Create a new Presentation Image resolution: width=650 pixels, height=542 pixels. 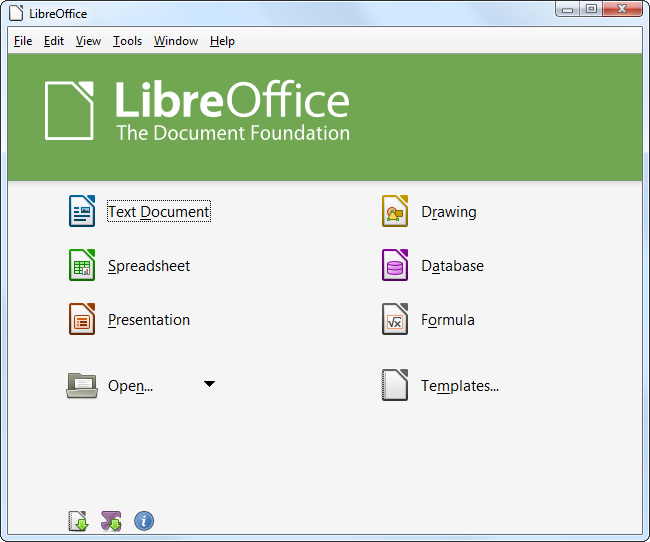click(149, 320)
